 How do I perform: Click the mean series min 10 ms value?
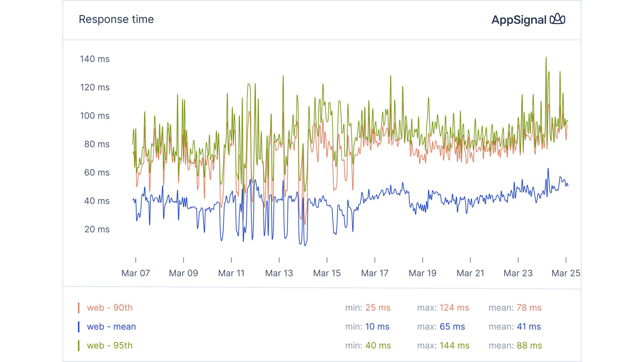(377, 327)
